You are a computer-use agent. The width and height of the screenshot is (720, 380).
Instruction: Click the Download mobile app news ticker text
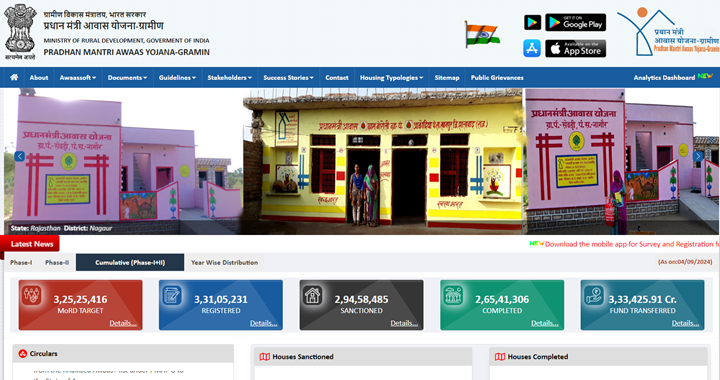pyautogui.click(x=632, y=244)
